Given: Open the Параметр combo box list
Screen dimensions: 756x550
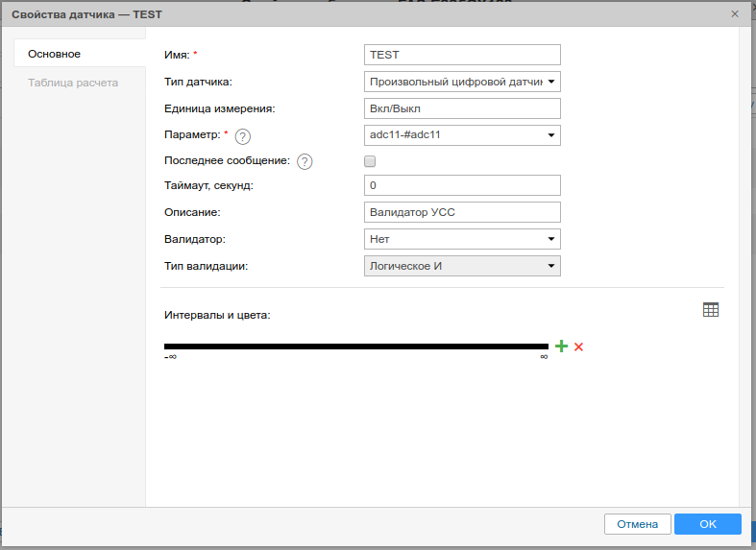Looking at the screenshot, I should (x=551, y=135).
